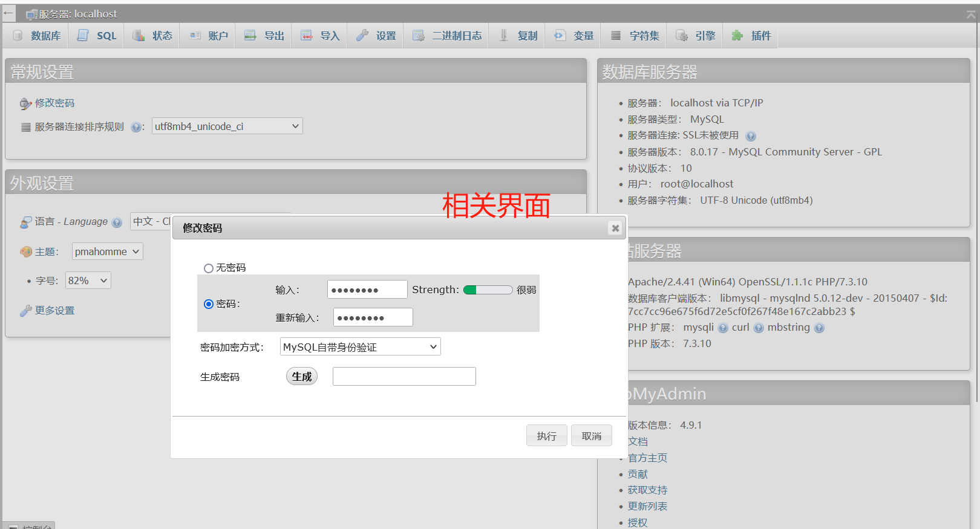980x529 pixels.
Task: Click the 取消 button
Action: click(x=592, y=436)
